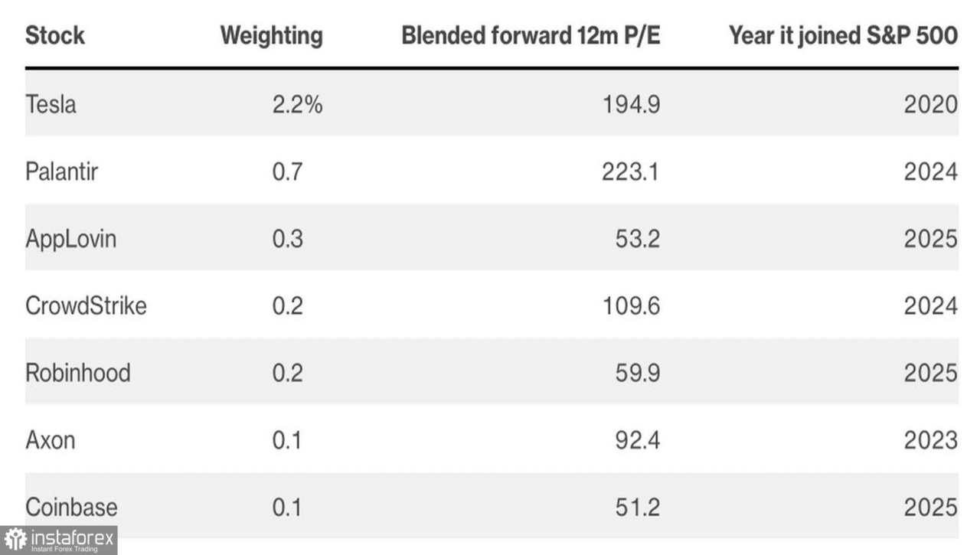Select the Robinhood stock name
The image size is (980, 555).
pos(78,373)
